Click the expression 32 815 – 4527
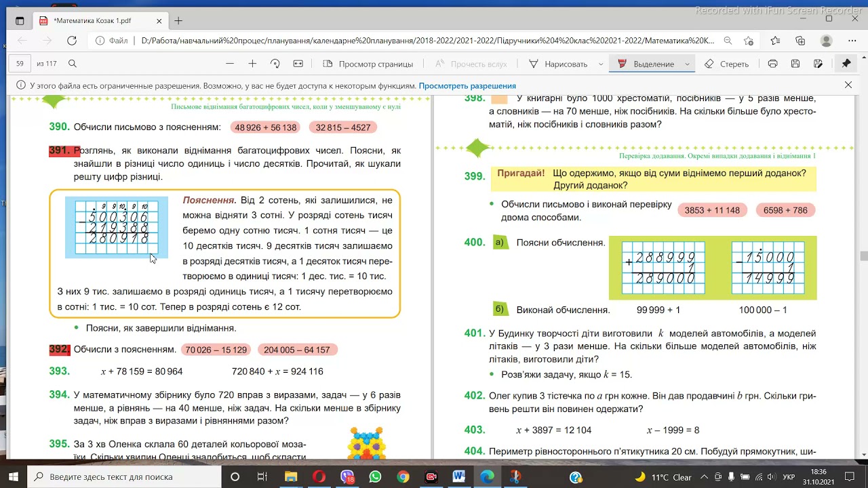868x488 pixels. [343, 127]
